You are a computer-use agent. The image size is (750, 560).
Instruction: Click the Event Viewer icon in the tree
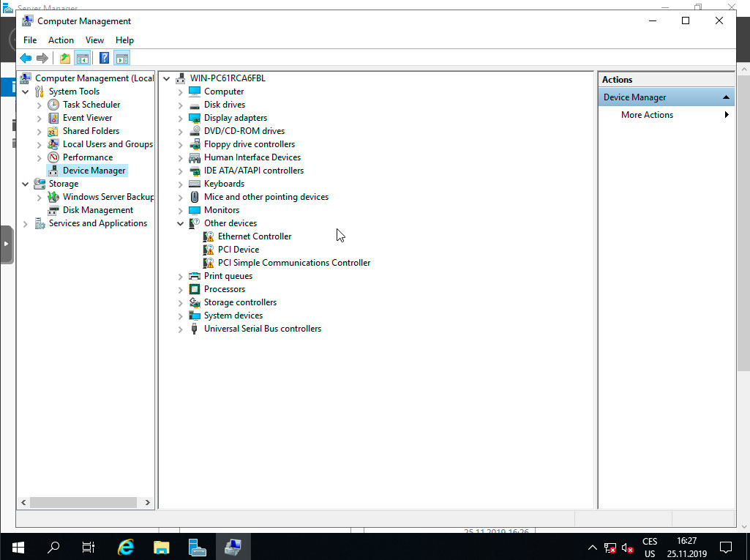(52, 117)
